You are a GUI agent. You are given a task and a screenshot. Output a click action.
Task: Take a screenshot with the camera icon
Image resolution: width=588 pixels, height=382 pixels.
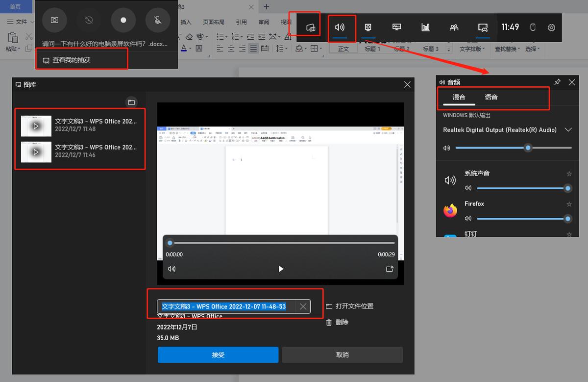pyautogui.click(x=54, y=20)
